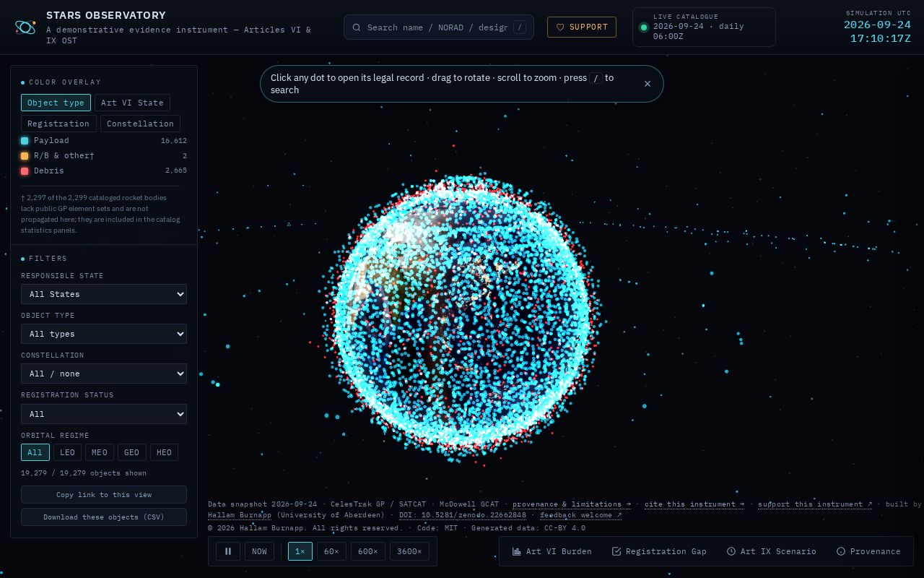Click the Registration Gap checkbox icon
Screen dimensions: 924x578
pyautogui.click(x=616, y=551)
